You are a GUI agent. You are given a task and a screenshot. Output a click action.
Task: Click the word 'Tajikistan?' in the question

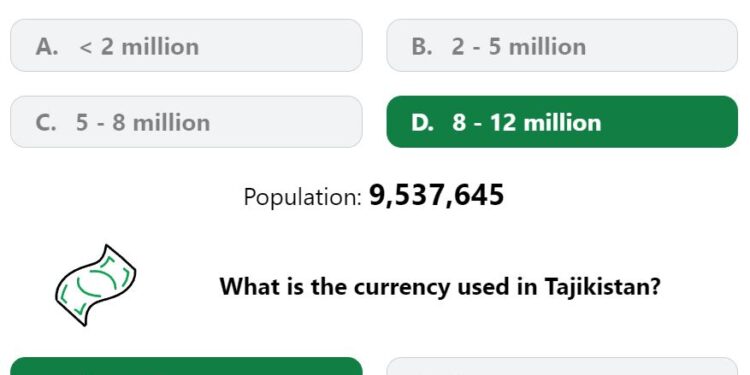(603, 287)
